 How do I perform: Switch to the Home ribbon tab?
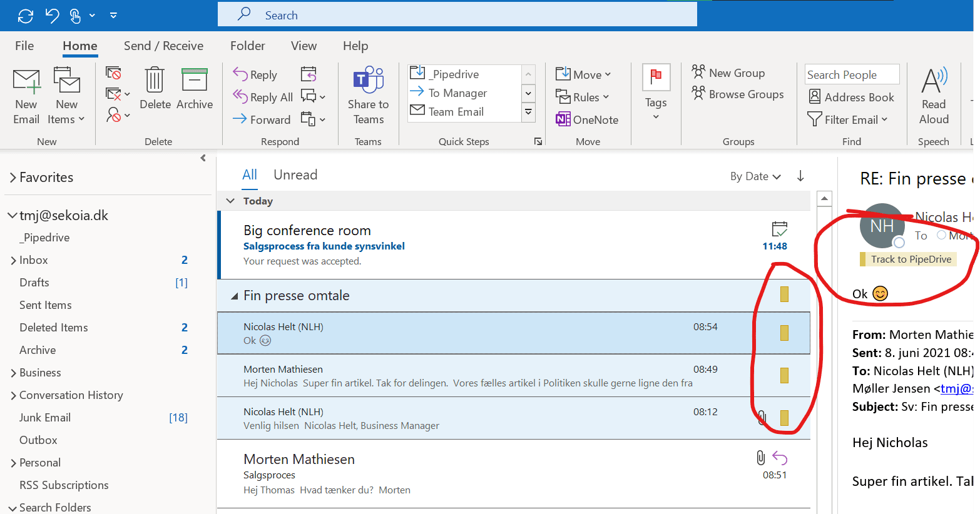(80, 46)
